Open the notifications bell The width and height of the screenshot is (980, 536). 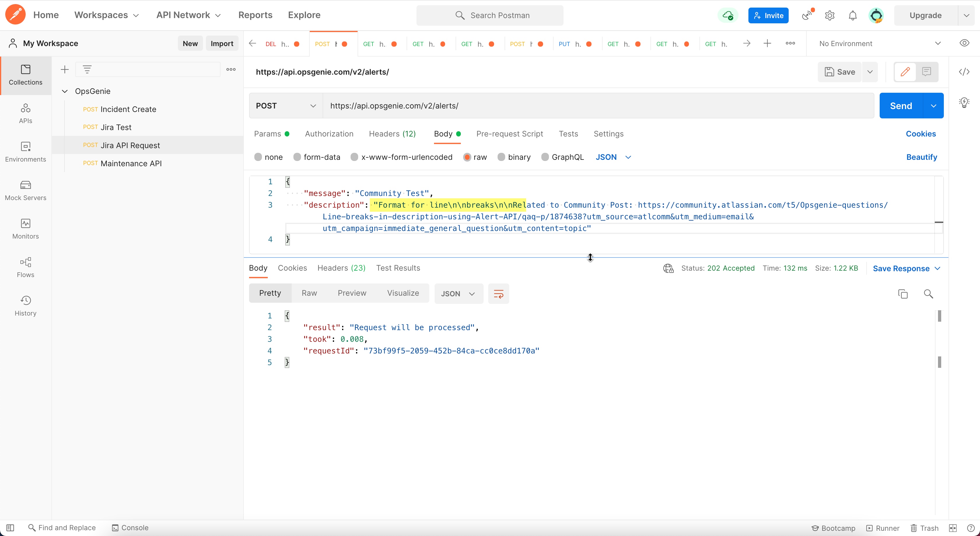click(x=853, y=15)
